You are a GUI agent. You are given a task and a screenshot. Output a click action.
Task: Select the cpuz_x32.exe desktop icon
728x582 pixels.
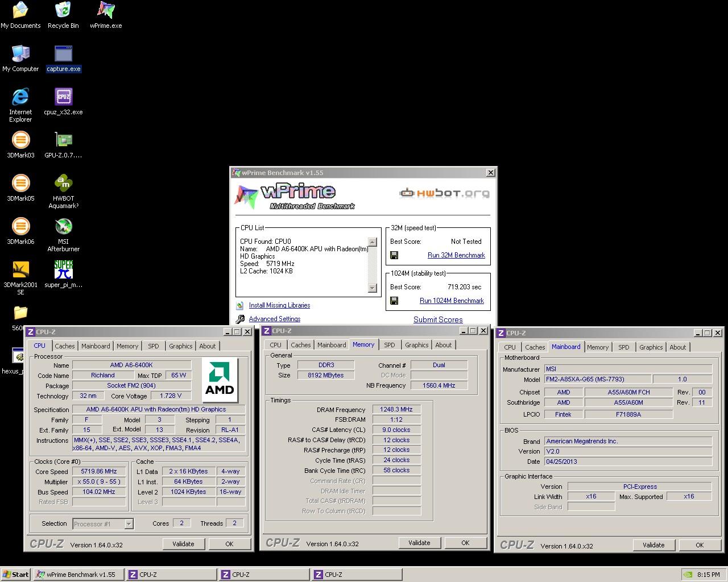click(63, 102)
